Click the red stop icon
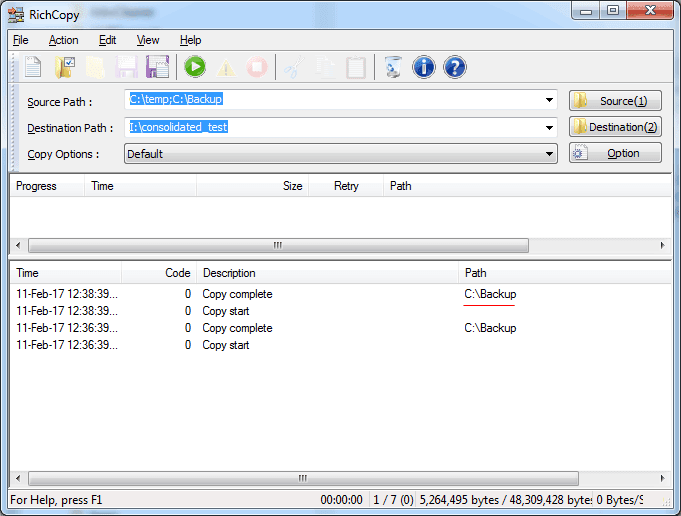 tap(257, 67)
